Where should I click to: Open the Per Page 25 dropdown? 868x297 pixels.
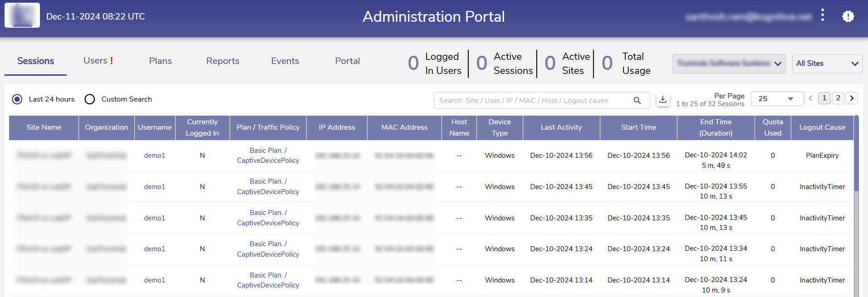pos(776,98)
